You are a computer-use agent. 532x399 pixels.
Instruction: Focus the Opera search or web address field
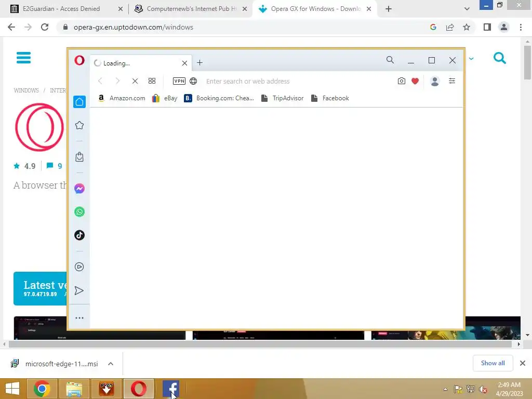point(299,81)
